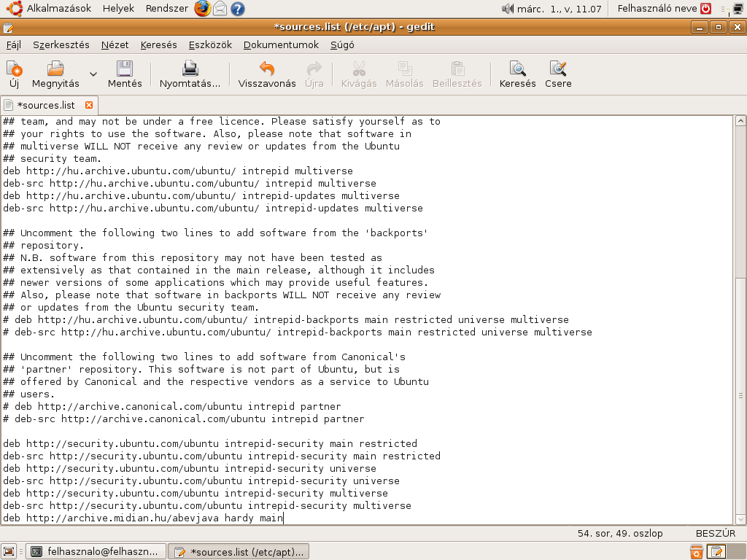Open the Fájl menu
The height and width of the screenshot is (560, 747).
14,44
